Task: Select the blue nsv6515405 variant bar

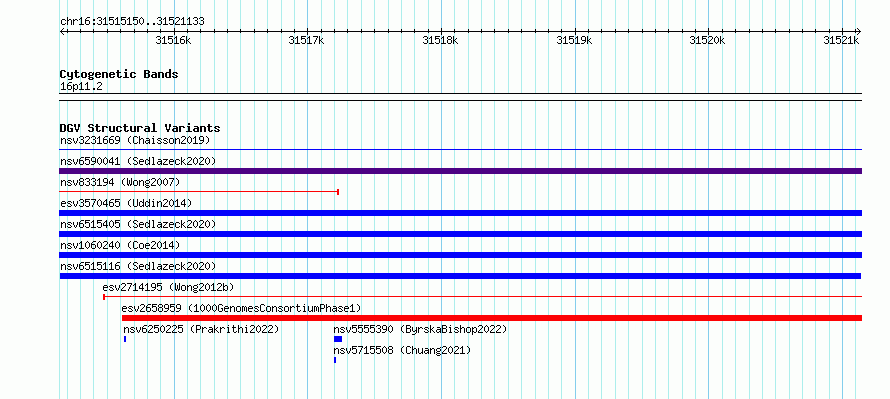Action: coord(461,234)
